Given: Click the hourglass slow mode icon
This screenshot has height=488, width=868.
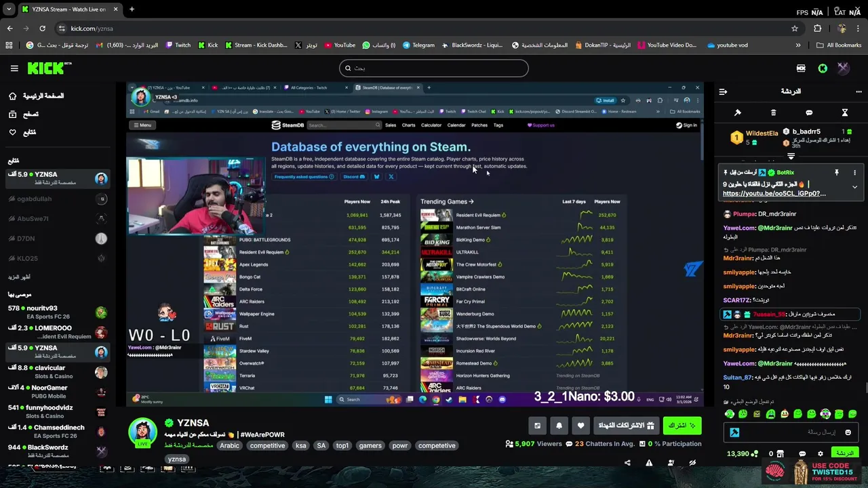Looking at the screenshot, I should point(845,113).
